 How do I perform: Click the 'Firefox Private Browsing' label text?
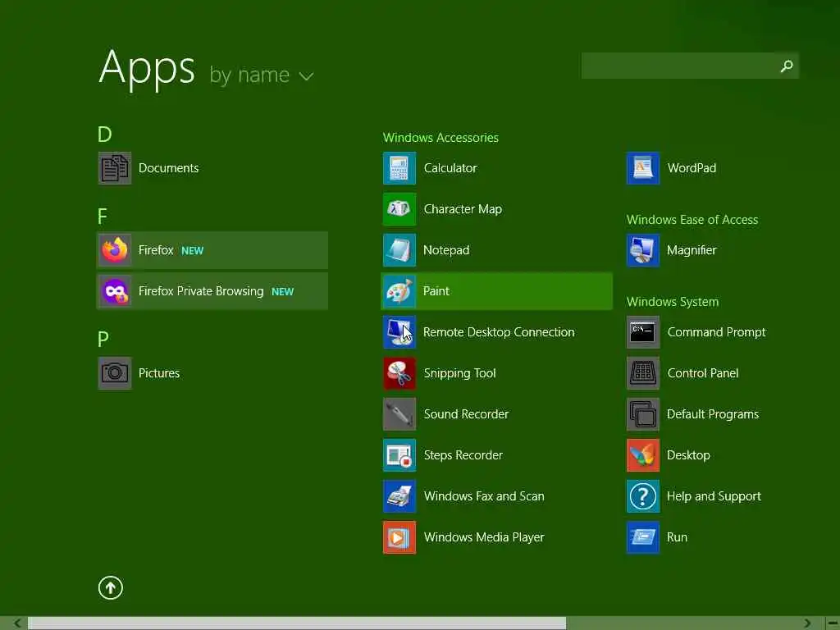coord(201,291)
